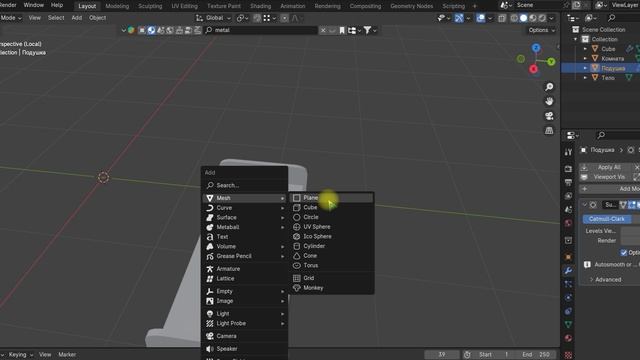Select rendered viewport shading
Screen dimensions: 640x360
point(542,18)
